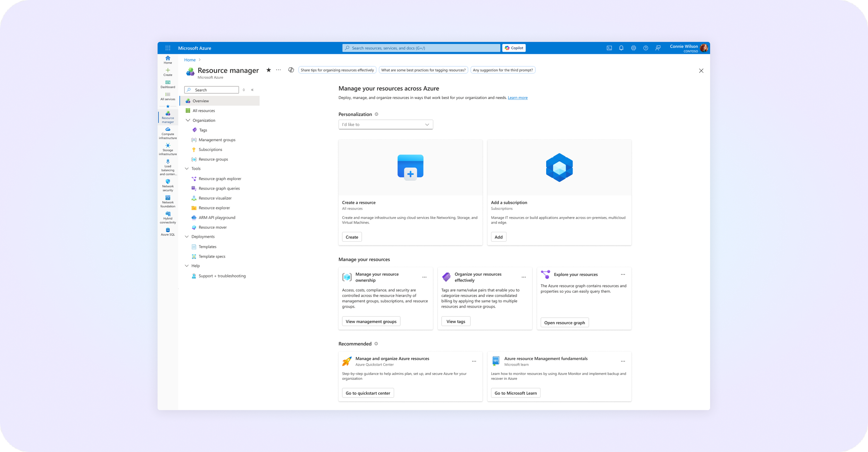
Task: Open the Cloud Shell icon in header
Action: click(x=609, y=48)
